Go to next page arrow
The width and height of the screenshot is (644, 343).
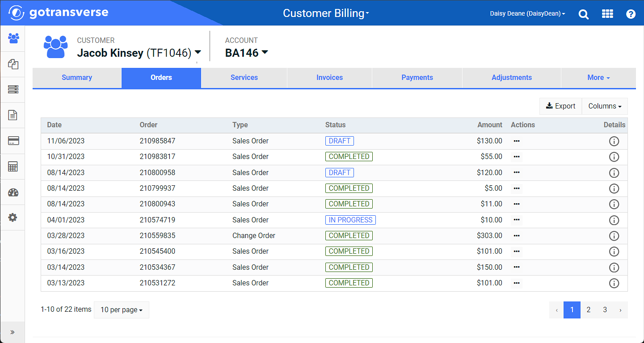(x=620, y=310)
